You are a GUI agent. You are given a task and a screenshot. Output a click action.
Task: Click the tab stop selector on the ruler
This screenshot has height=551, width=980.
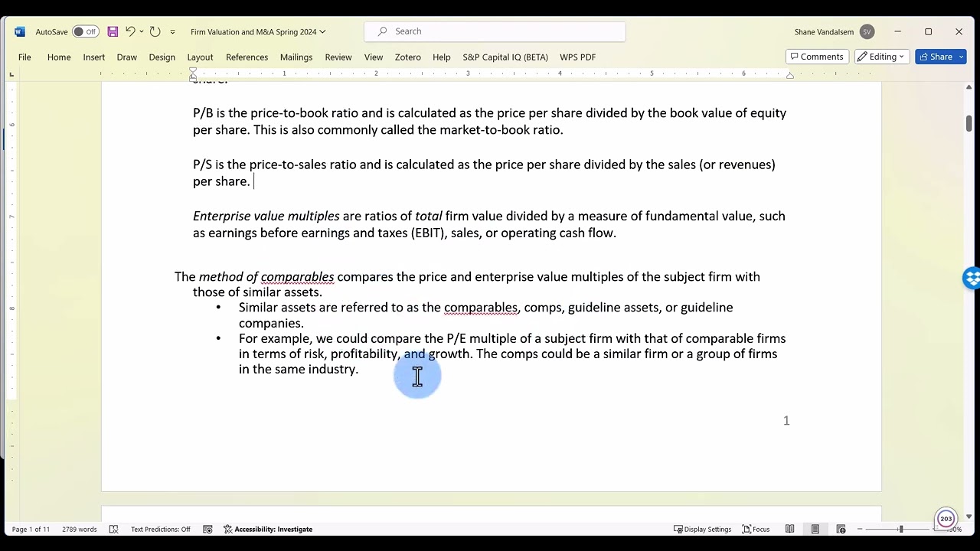pos(11,73)
